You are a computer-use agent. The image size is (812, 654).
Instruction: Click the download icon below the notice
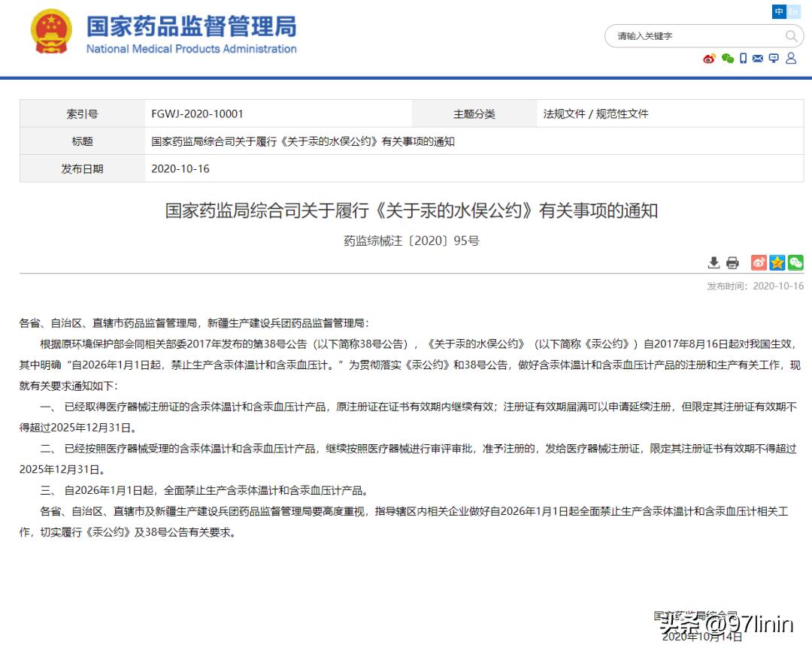714,263
